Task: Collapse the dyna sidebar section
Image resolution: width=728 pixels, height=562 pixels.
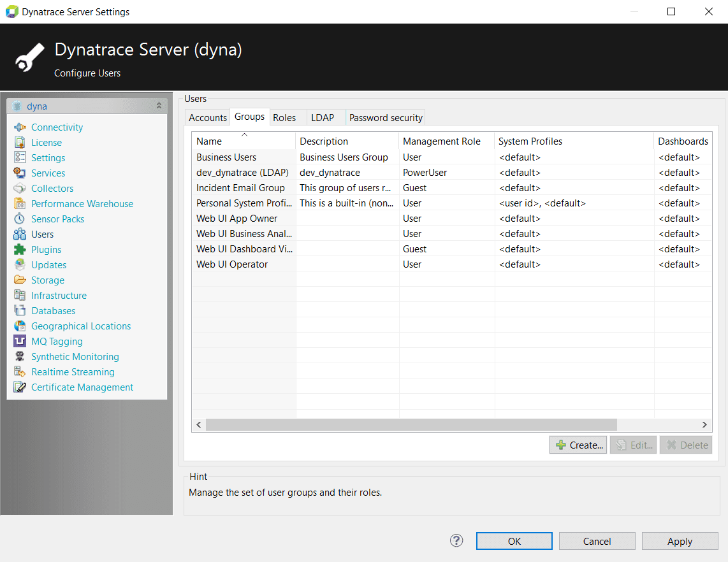Action: [x=159, y=106]
